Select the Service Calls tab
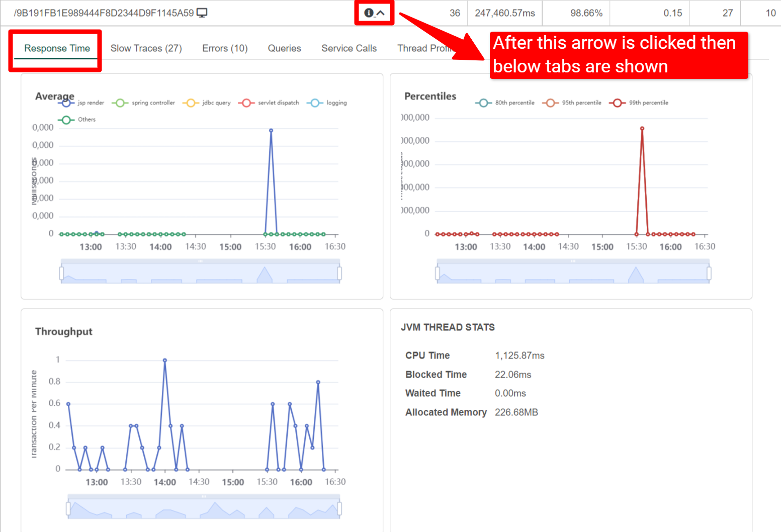 [349, 48]
